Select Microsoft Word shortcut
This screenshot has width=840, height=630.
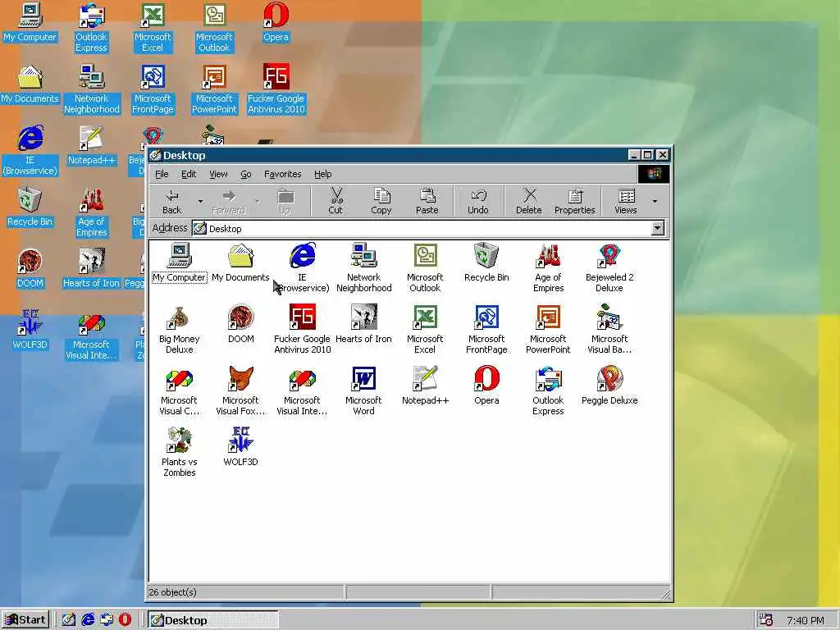(x=363, y=391)
